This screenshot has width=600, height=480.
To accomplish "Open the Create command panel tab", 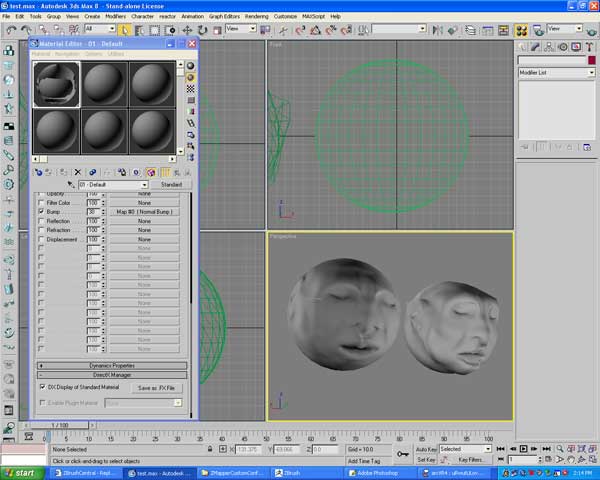I will (522, 47).
